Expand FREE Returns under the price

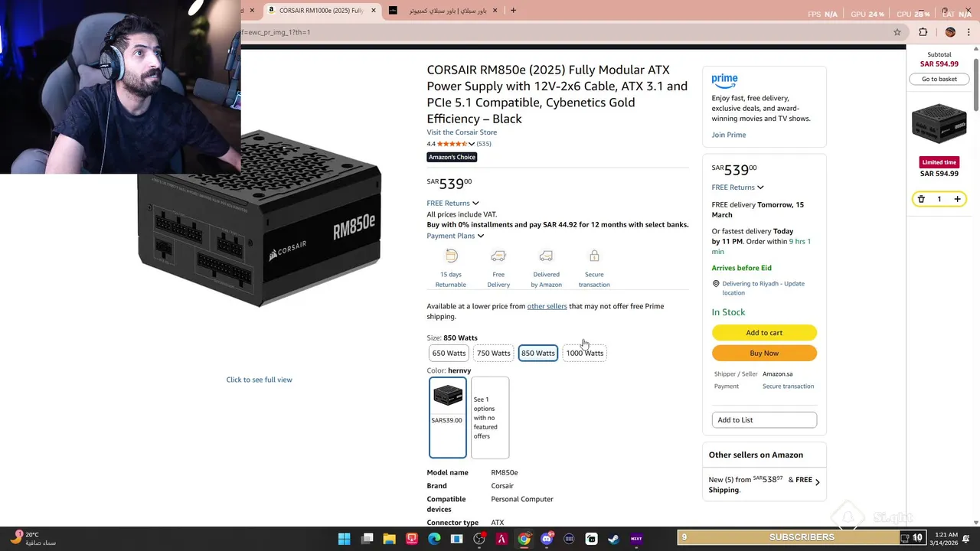tap(452, 203)
